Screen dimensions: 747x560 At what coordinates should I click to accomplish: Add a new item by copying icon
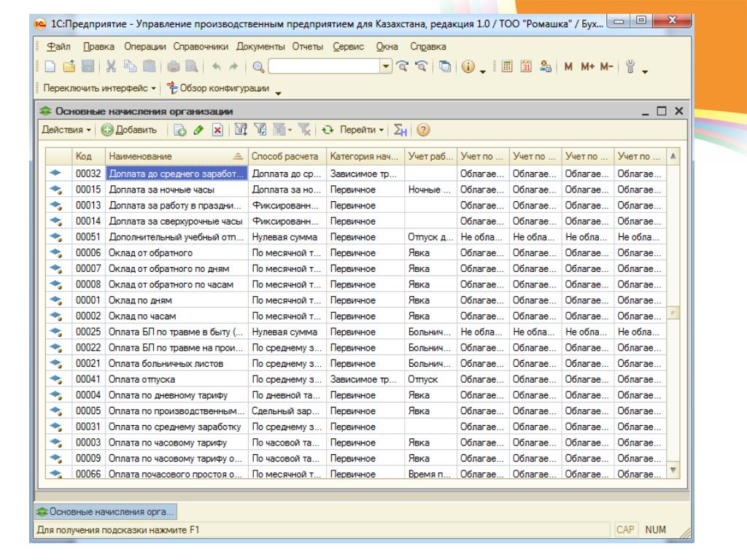[180, 130]
